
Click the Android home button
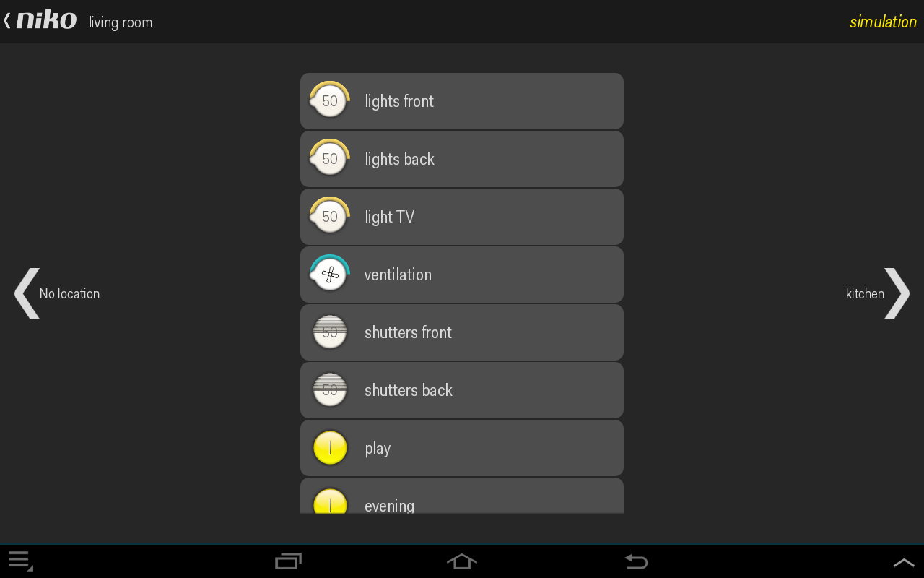462,561
